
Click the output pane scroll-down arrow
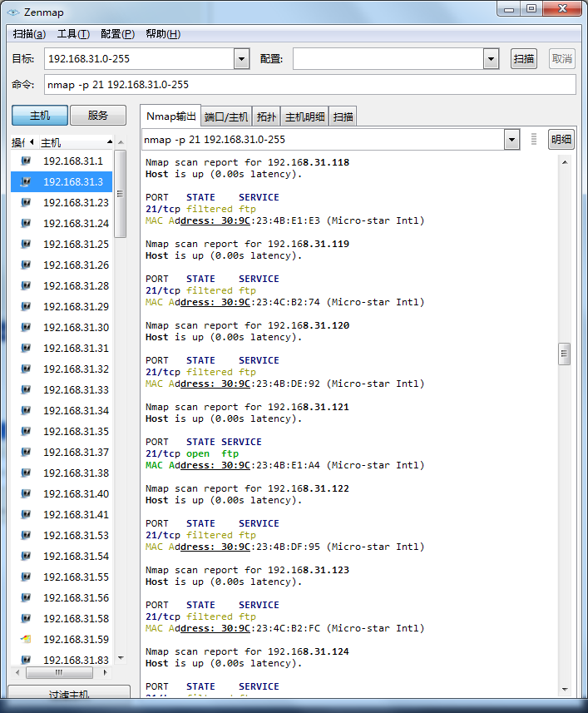tap(565, 690)
